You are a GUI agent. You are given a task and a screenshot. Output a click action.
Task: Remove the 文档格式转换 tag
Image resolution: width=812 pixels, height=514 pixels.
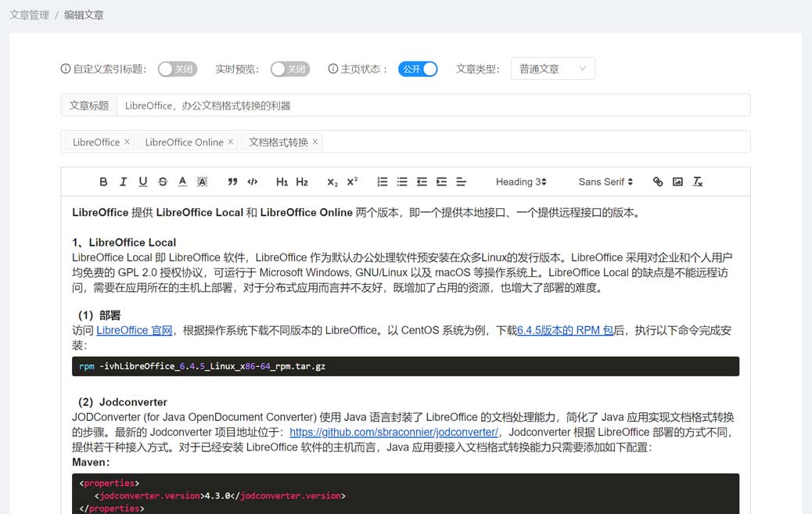[314, 142]
